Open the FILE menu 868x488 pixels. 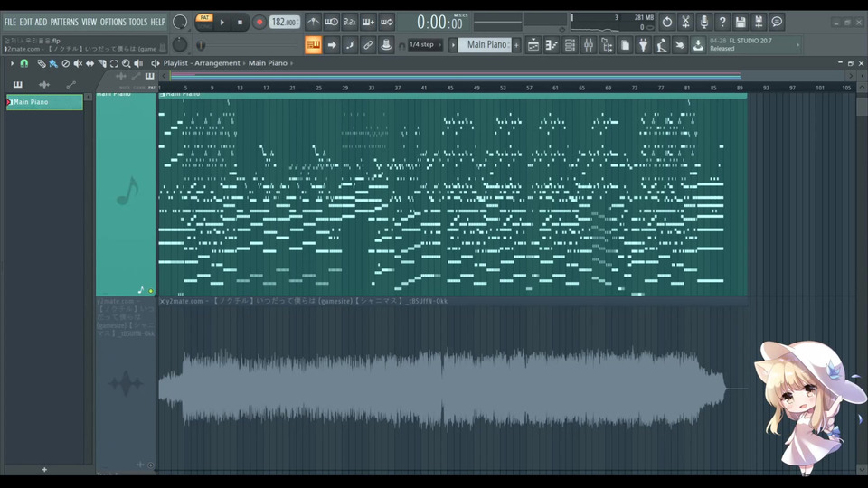10,22
